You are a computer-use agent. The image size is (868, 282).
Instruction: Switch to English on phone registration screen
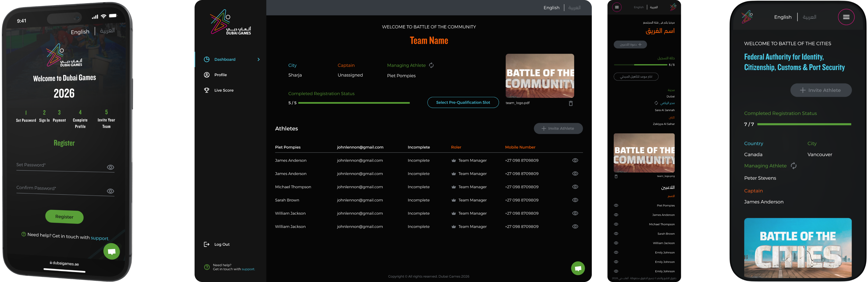[80, 32]
